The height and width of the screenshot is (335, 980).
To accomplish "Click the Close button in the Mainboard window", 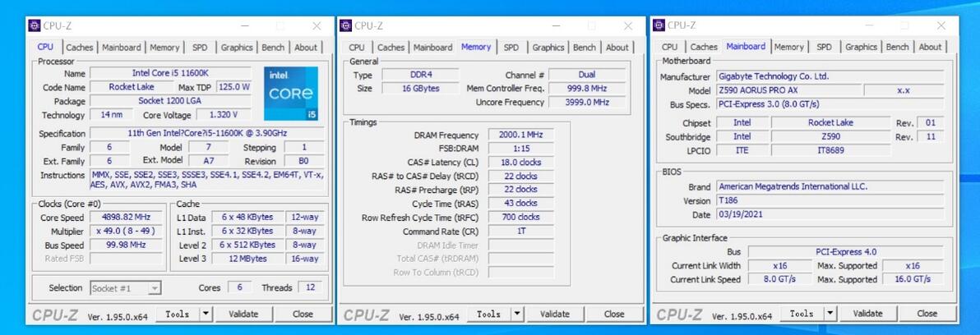I will click(927, 314).
